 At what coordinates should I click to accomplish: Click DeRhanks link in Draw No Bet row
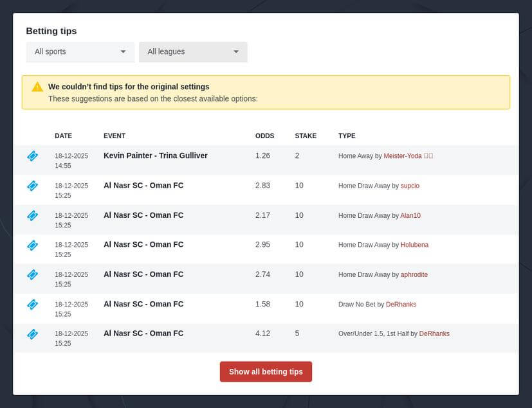401,304
